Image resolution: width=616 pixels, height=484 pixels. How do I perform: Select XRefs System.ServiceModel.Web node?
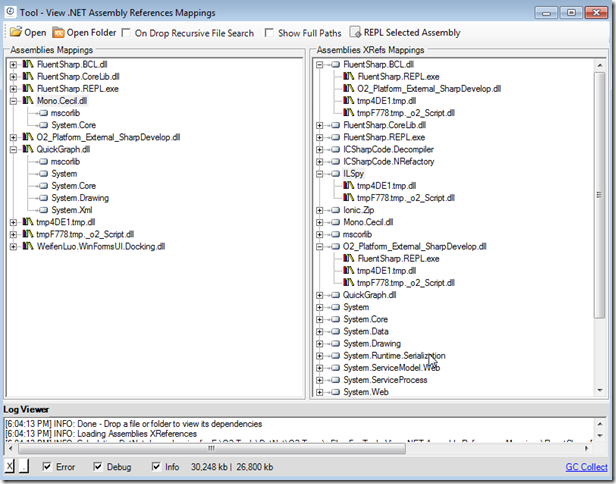point(391,368)
